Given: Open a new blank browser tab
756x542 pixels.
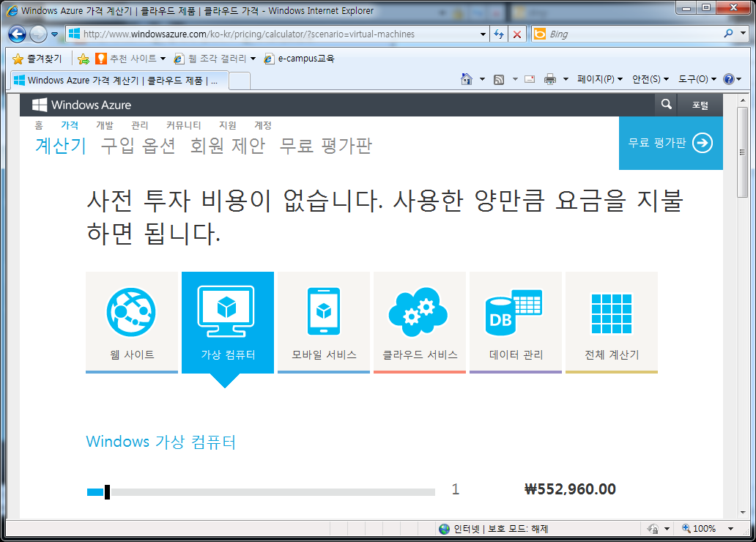Looking at the screenshot, I should (239, 81).
